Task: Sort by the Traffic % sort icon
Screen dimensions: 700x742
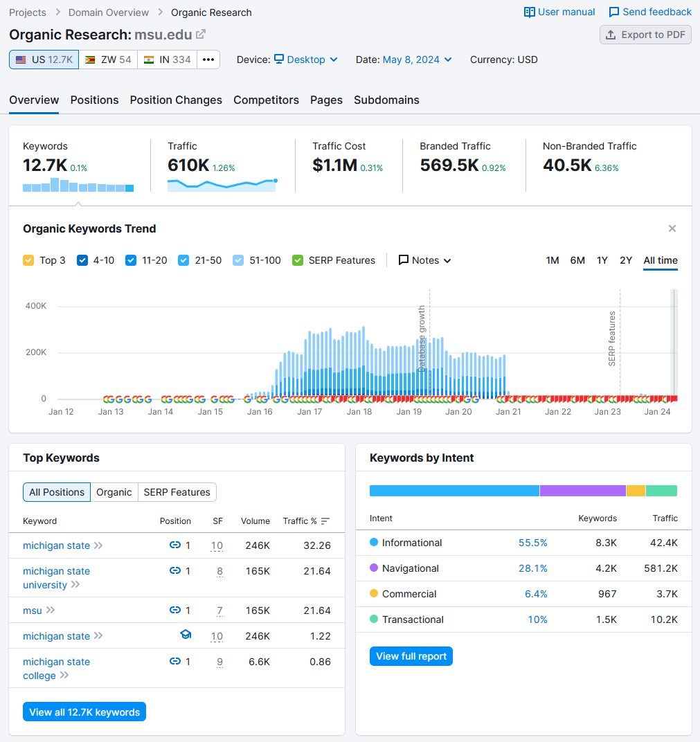Action: click(325, 521)
